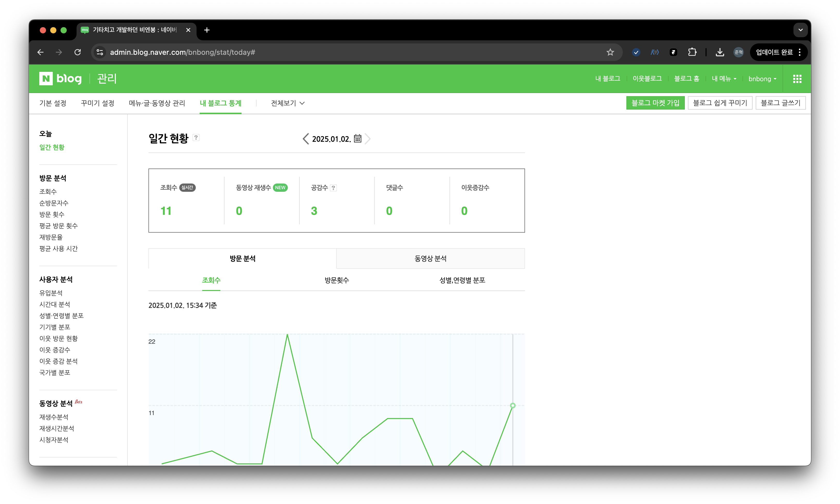Click the dark square extension icon
The height and width of the screenshot is (504, 840).
[673, 52]
